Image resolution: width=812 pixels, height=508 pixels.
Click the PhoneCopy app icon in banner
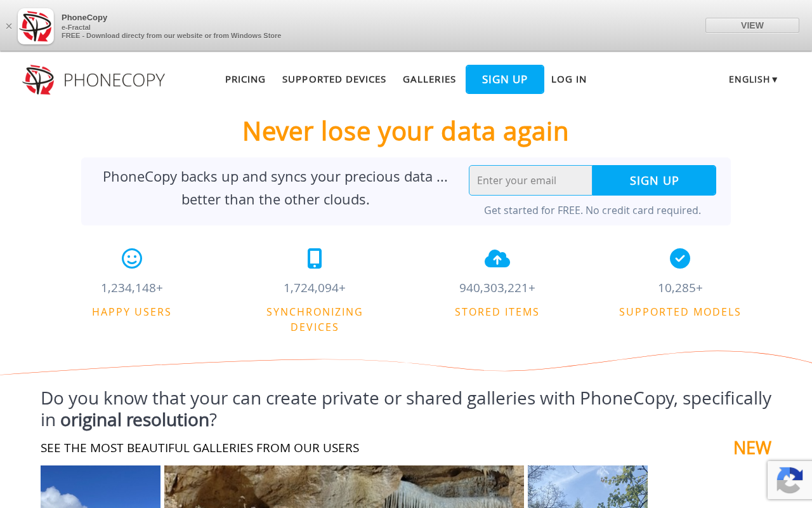coord(36,26)
